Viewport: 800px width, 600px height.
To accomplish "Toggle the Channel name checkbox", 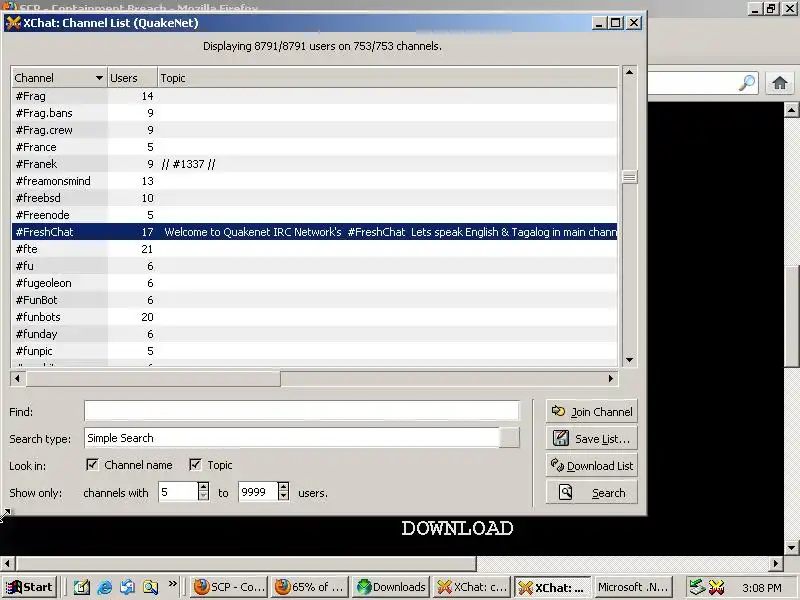I will pos(92,465).
